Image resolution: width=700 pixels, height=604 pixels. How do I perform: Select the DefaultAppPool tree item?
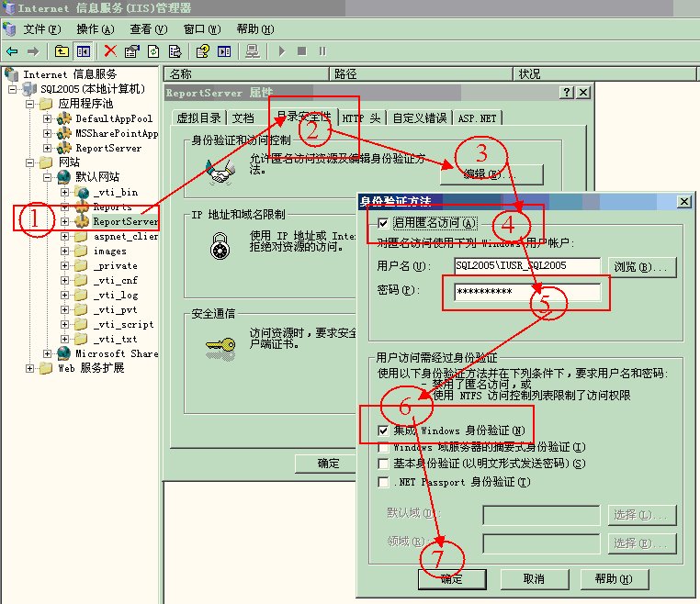pos(114,118)
